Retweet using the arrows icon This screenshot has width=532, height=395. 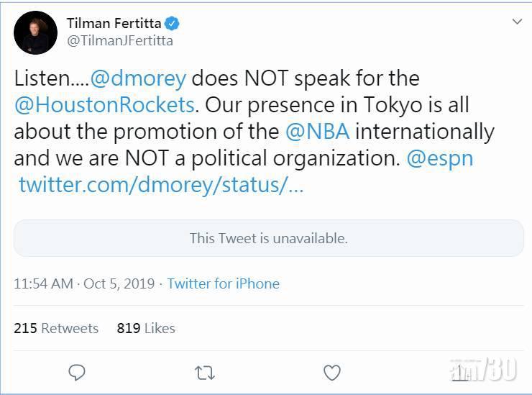(204, 372)
